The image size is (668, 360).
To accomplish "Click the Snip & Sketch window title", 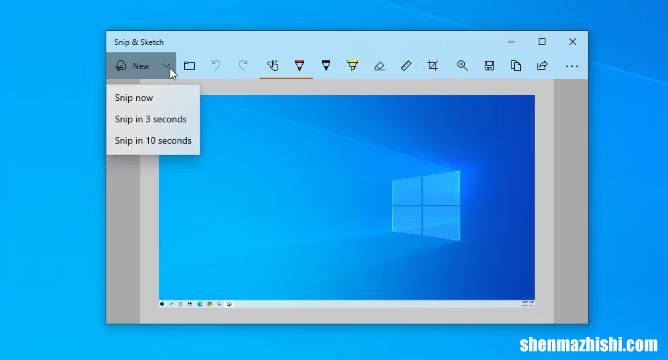I will (x=139, y=42).
